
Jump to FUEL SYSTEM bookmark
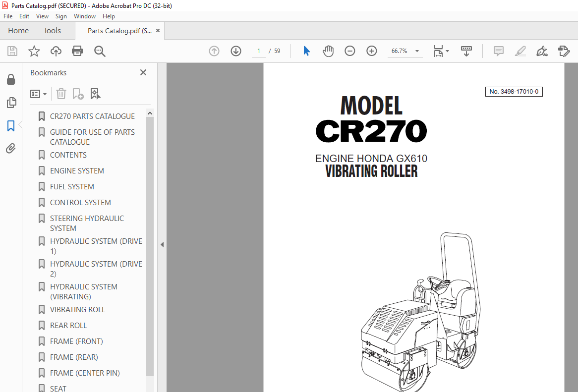point(72,186)
